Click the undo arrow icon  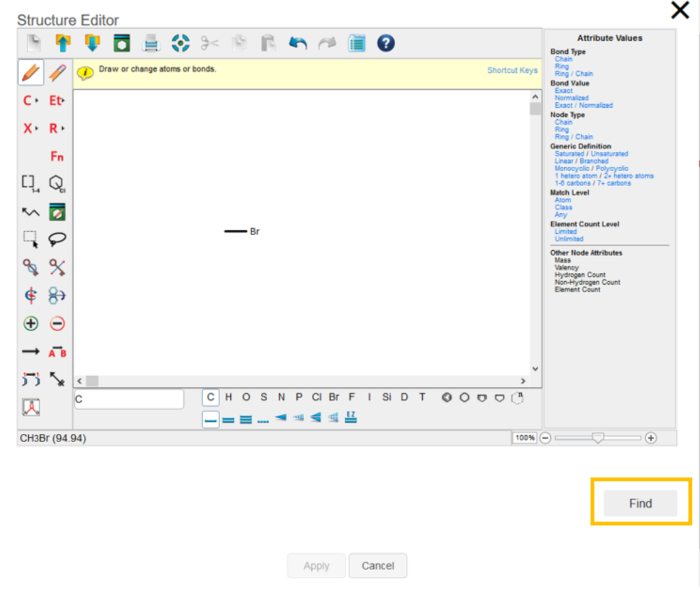point(298,43)
